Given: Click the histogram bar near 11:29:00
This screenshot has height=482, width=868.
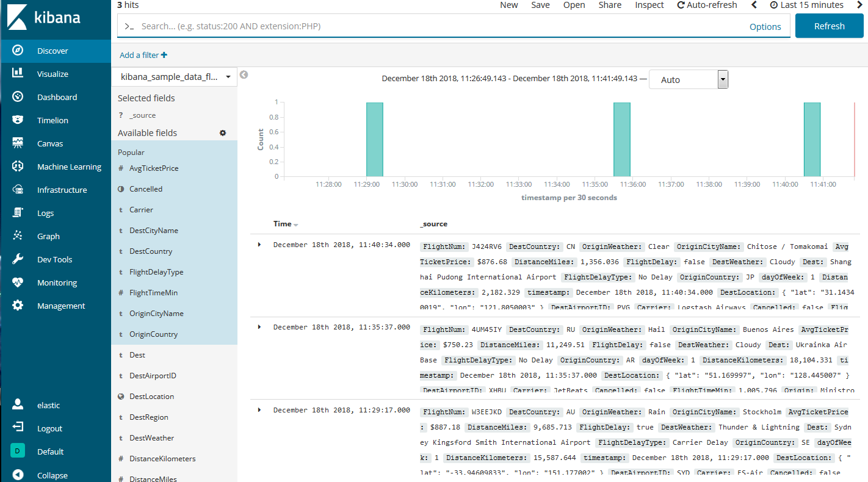Looking at the screenshot, I should (x=375, y=140).
